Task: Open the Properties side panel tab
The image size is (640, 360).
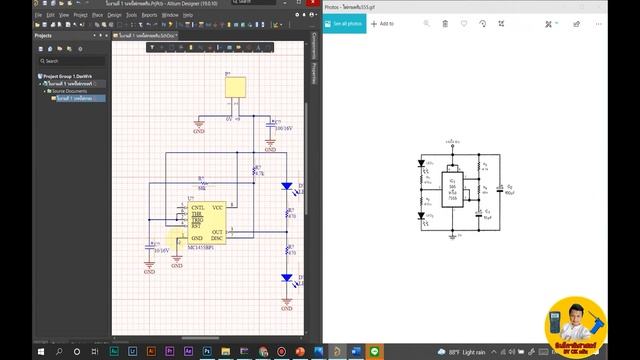Action: [x=314, y=73]
